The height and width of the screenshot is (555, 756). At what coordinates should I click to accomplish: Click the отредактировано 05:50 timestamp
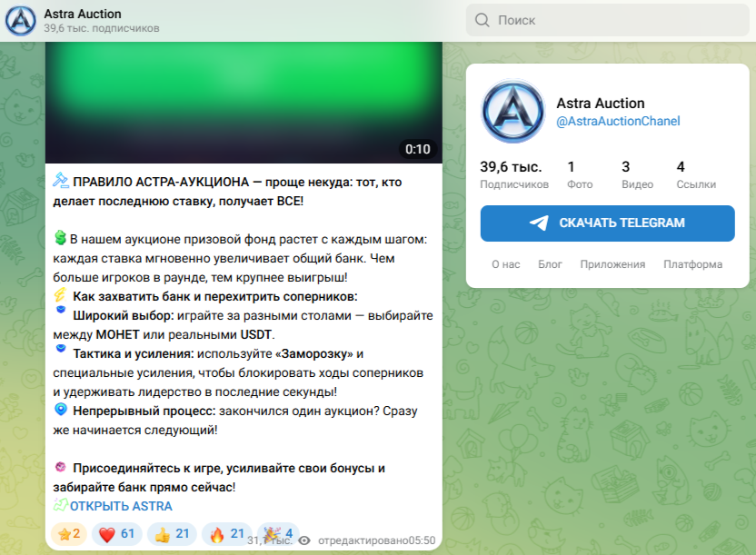pos(376,540)
